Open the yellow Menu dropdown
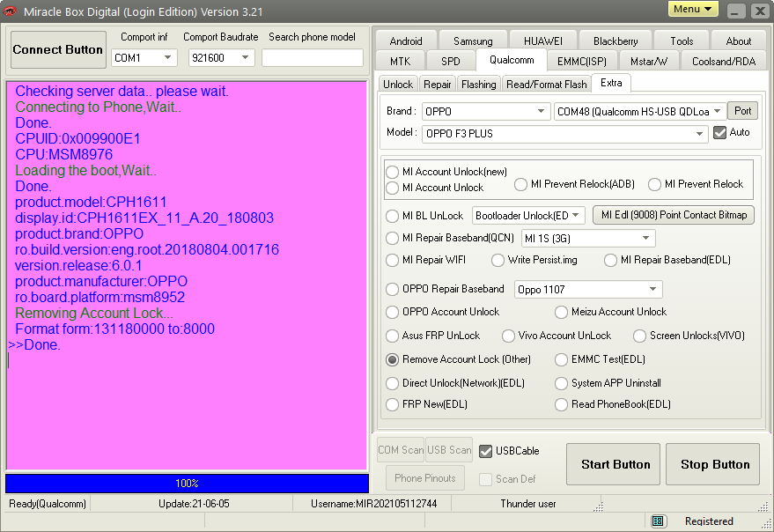774x532 pixels. click(x=693, y=9)
